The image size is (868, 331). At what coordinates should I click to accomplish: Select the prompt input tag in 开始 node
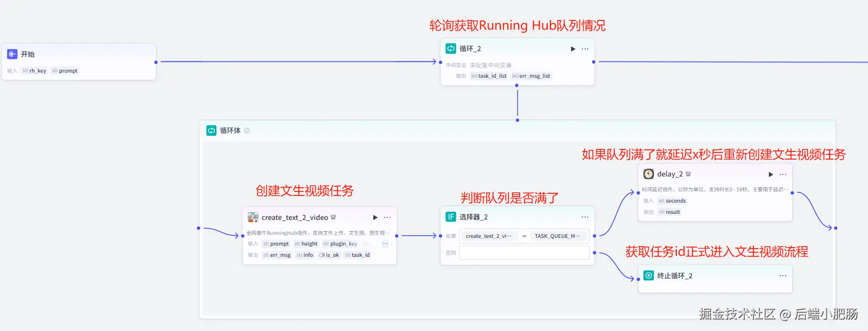pos(65,71)
